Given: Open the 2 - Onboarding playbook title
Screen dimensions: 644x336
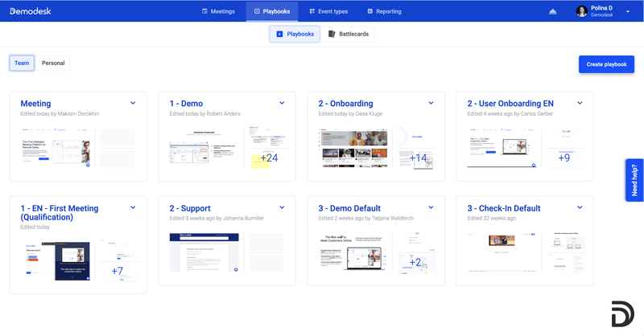Looking at the screenshot, I should tap(345, 104).
